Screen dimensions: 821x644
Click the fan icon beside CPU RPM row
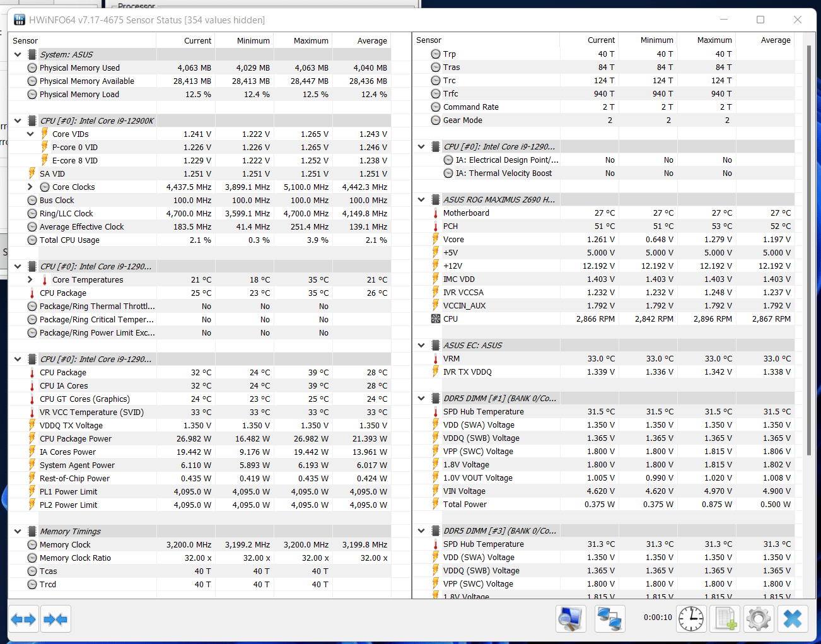click(x=436, y=319)
